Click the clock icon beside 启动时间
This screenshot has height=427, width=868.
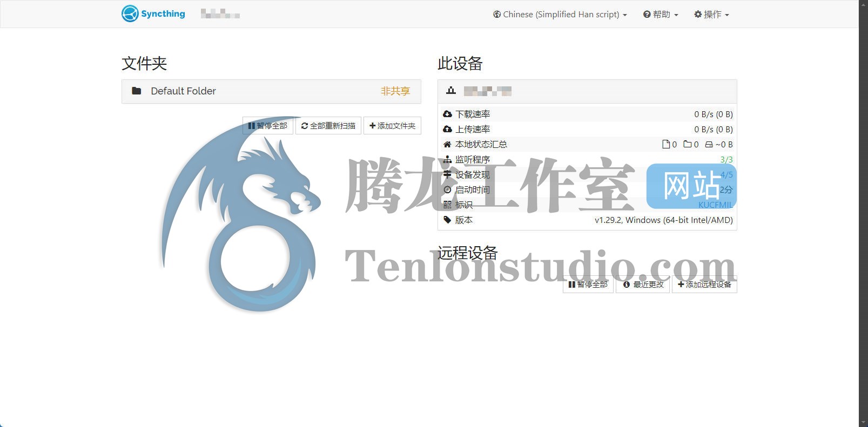click(447, 189)
